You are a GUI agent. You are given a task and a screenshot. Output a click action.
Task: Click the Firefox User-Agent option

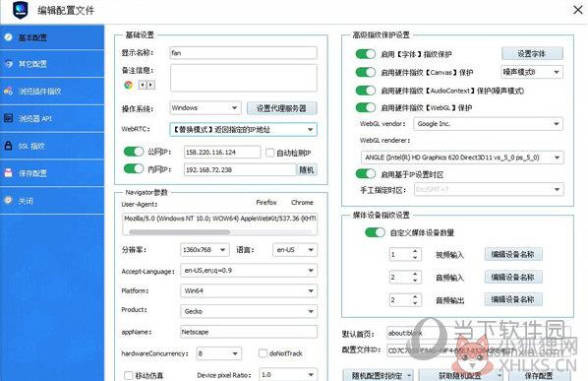266,203
